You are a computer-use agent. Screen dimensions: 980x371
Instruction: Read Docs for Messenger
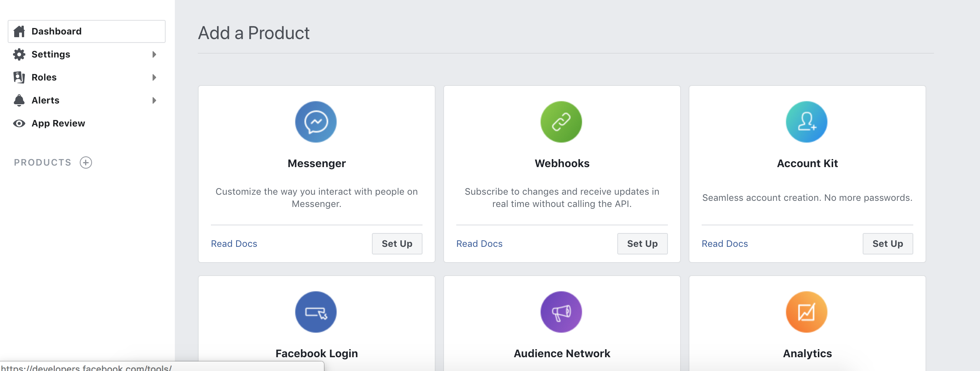pyautogui.click(x=234, y=244)
